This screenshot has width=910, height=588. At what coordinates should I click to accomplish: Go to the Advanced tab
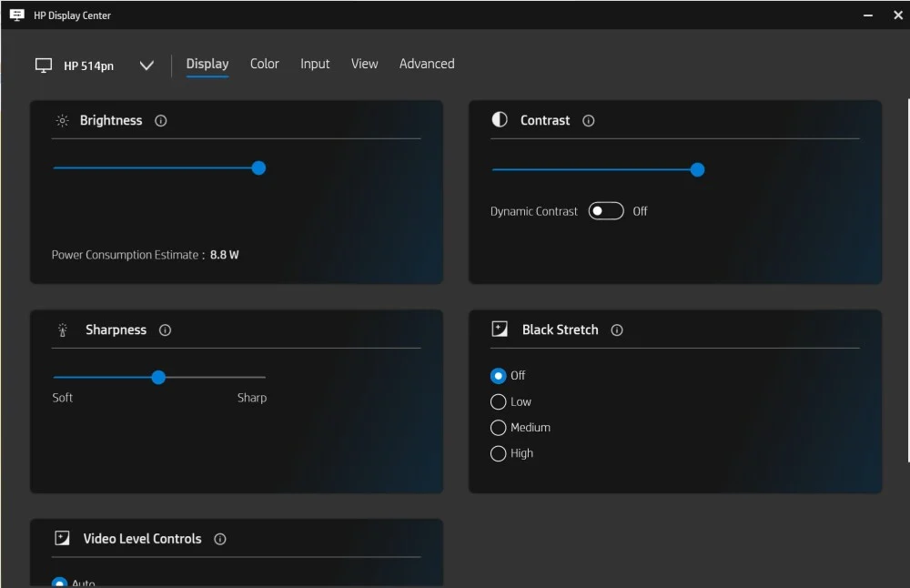point(427,64)
